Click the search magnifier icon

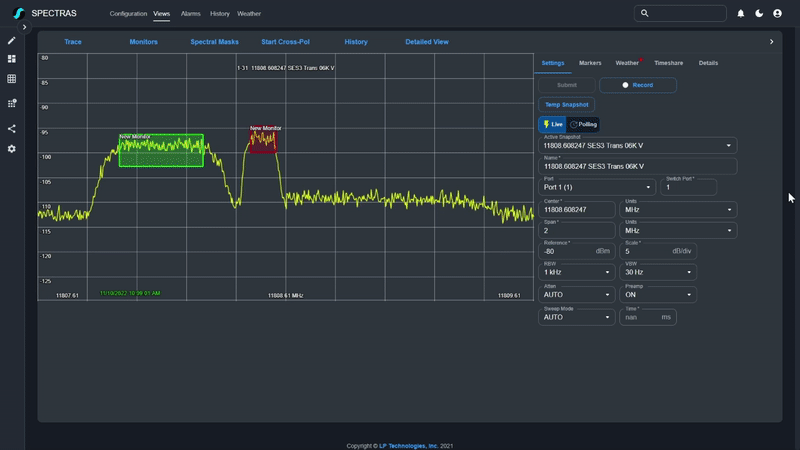tap(644, 13)
